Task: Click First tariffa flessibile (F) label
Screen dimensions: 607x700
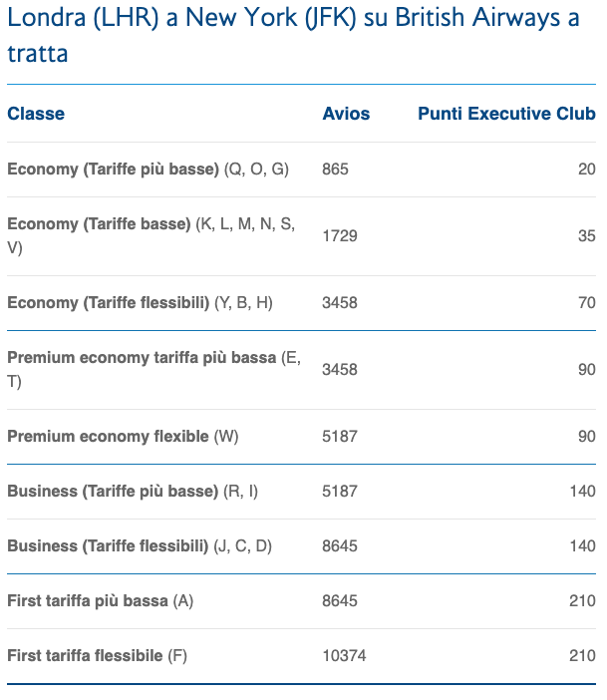Action: point(97,656)
